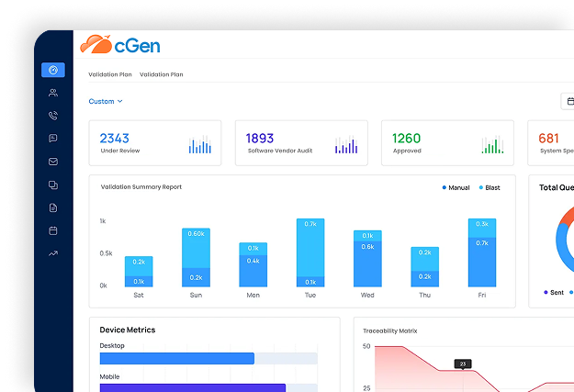The image size is (574, 392).
Task: Open the overlapping chat bubbles sidebar icon
Action: (52, 185)
